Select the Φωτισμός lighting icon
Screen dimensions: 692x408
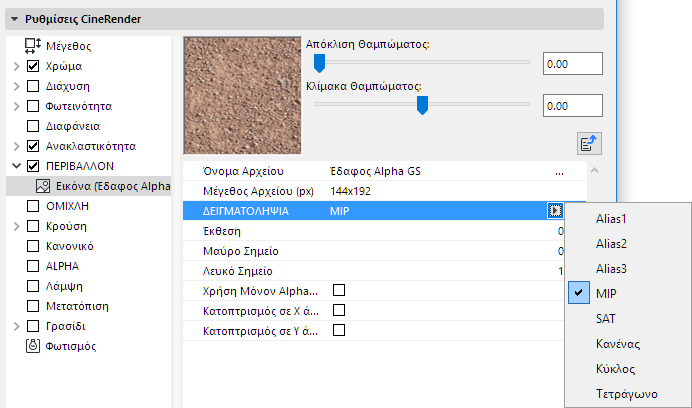click(x=33, y=346)
